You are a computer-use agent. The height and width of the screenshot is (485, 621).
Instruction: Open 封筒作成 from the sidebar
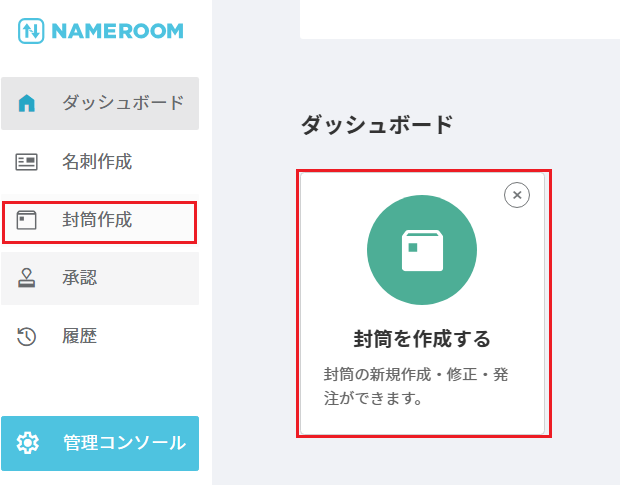click(97, 221)
